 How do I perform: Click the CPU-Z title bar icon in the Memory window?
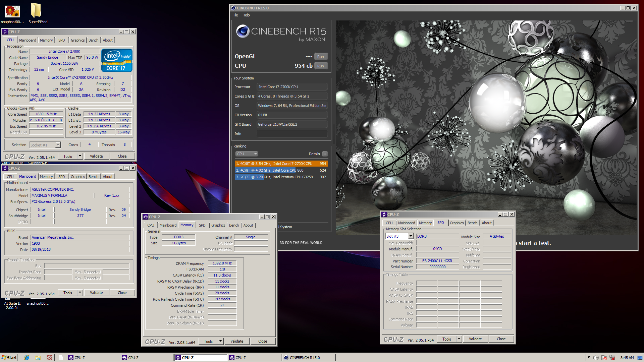(146, 217)
